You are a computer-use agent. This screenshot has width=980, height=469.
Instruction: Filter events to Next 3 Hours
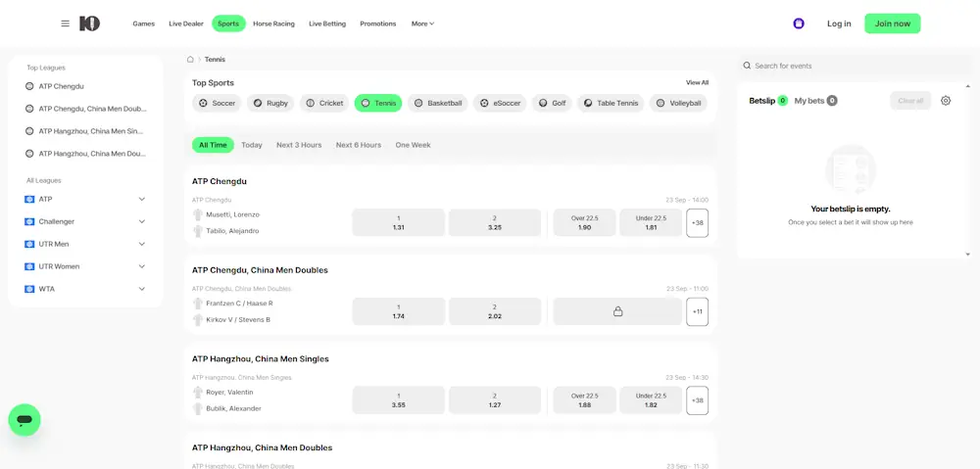299,145
